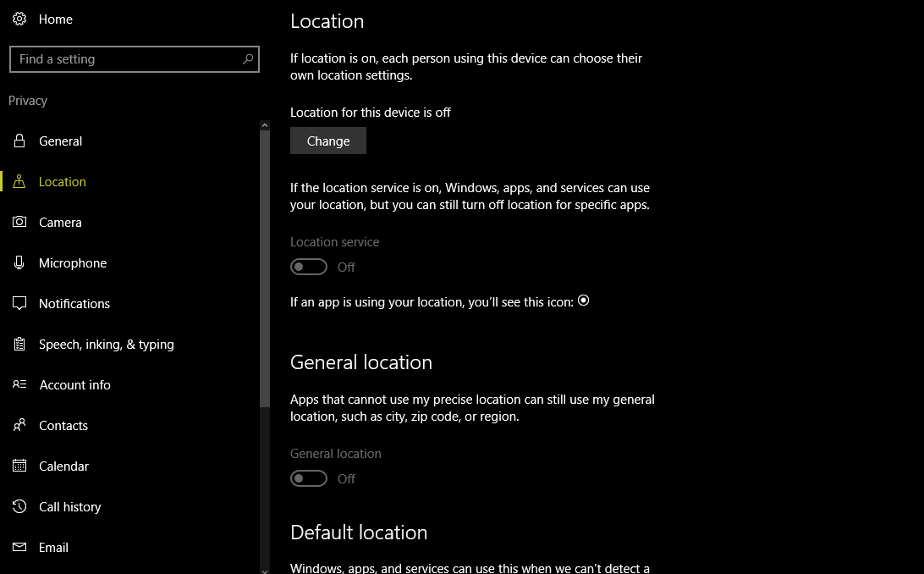Click the Contacts people icon
924x574 pixels.
pos(19,426)
